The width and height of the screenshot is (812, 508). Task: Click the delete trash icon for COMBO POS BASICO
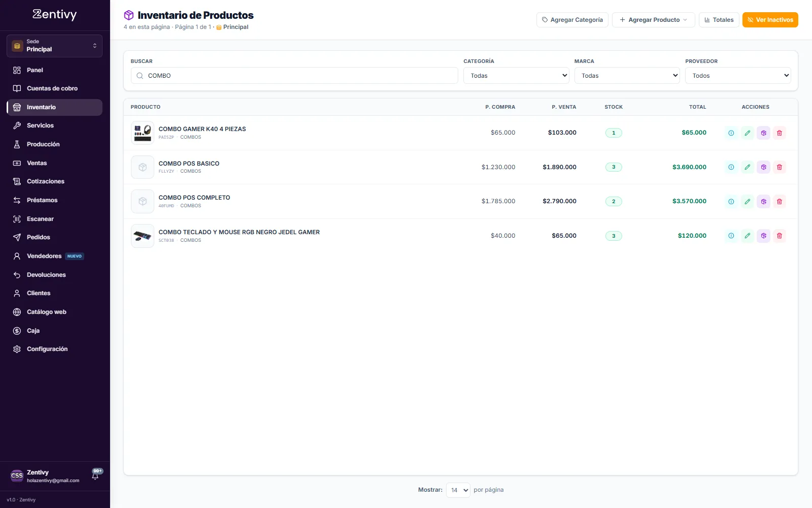coord(780,167)
